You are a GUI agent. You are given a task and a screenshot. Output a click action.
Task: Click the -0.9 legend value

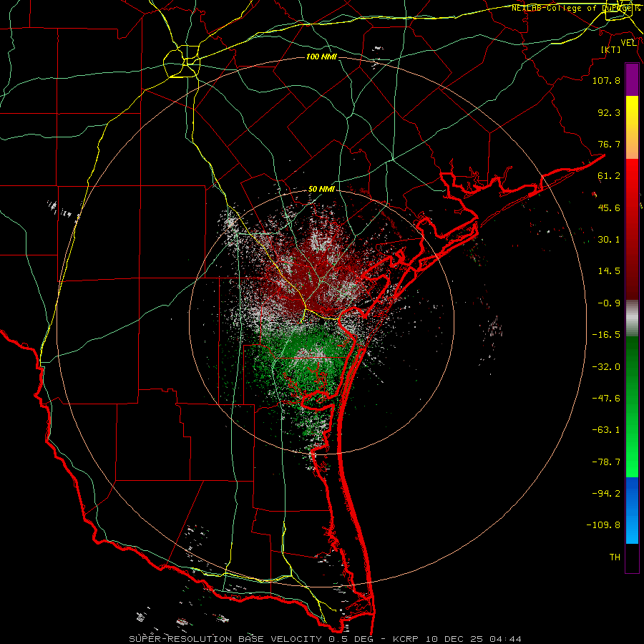(x=609, y=303)
